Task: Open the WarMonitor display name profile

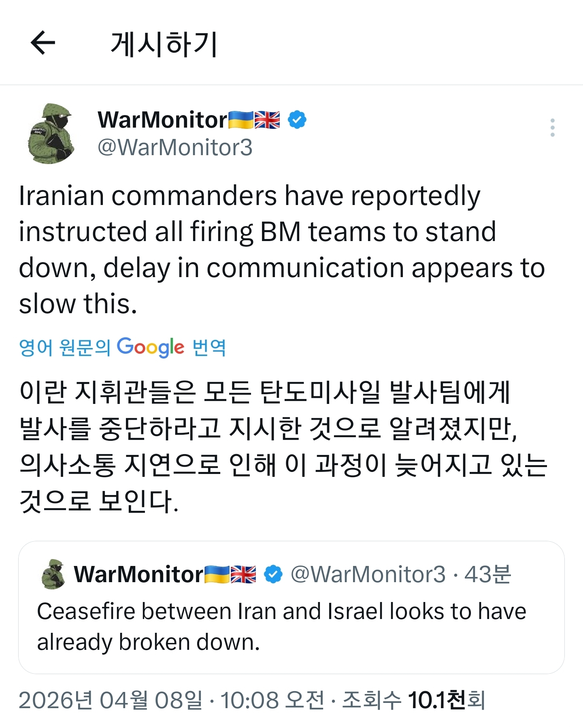Action: coord(162,120)
